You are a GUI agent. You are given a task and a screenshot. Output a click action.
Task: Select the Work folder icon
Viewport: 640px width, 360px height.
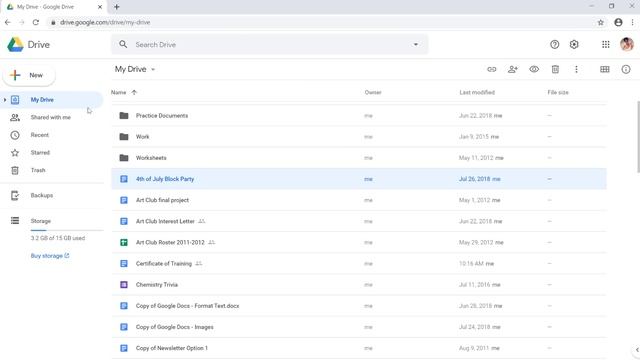coord(124,137)
